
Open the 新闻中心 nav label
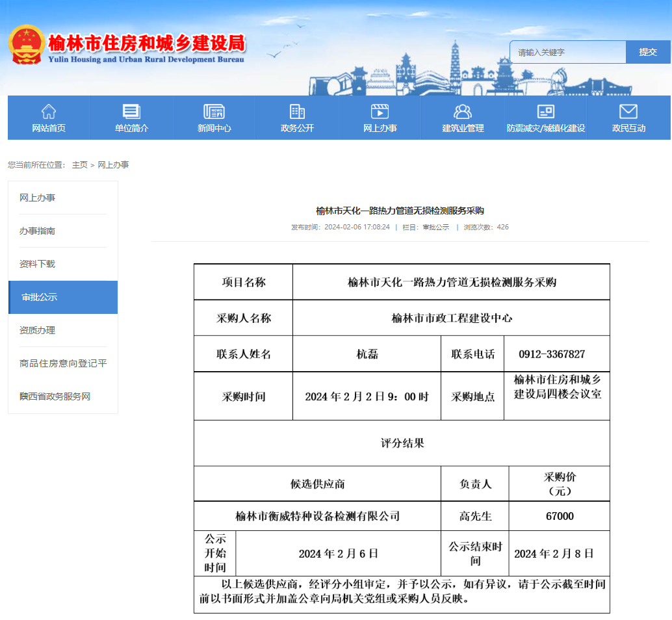[214, 128]
